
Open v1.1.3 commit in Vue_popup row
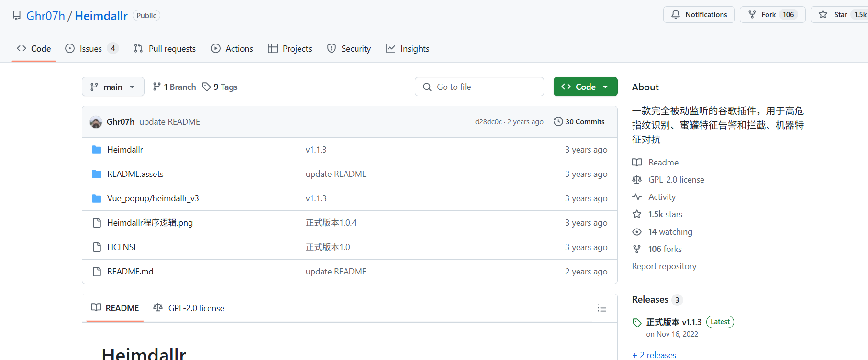click(316, 198)
